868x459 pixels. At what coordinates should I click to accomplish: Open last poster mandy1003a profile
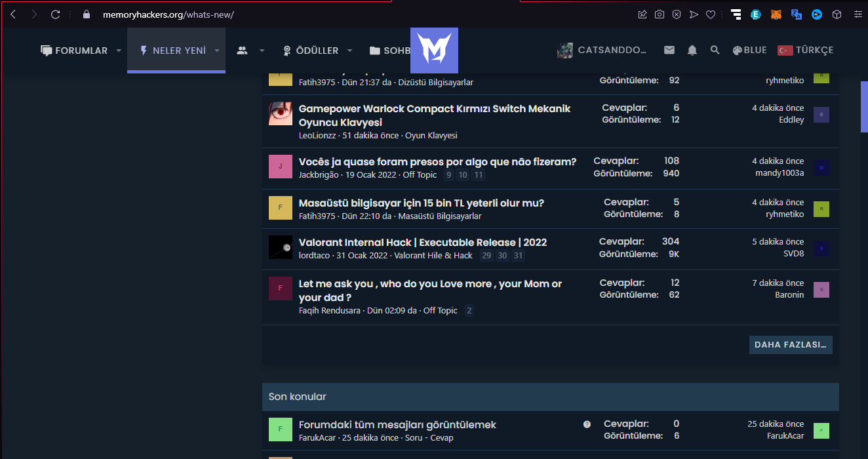pyautogui.click(x=779, y=172)
